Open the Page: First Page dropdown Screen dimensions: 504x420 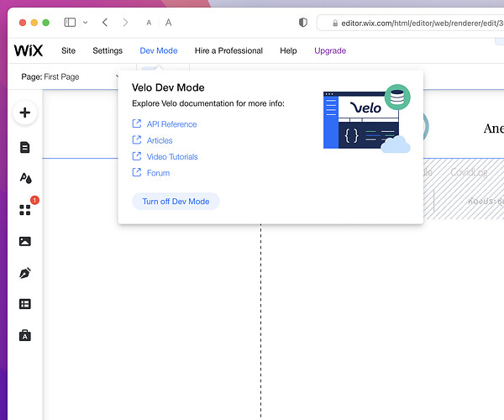70,76
